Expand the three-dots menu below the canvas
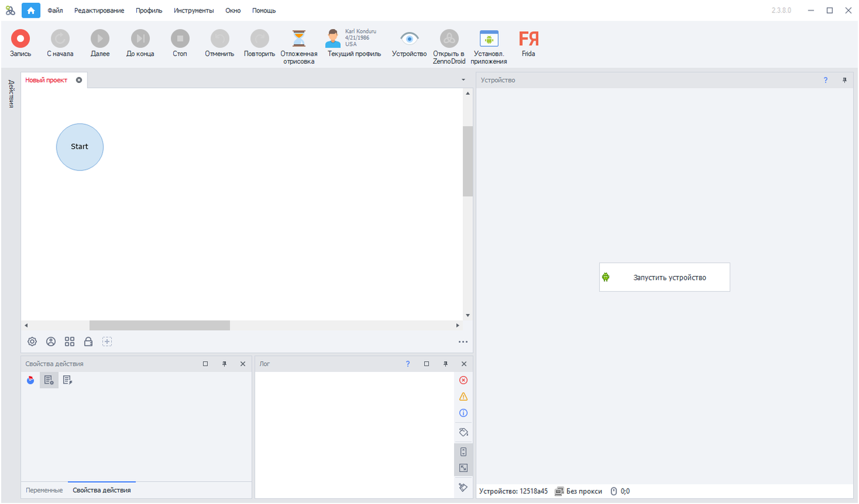The width and height of the screenshot is (859, 504). (463, 342)
